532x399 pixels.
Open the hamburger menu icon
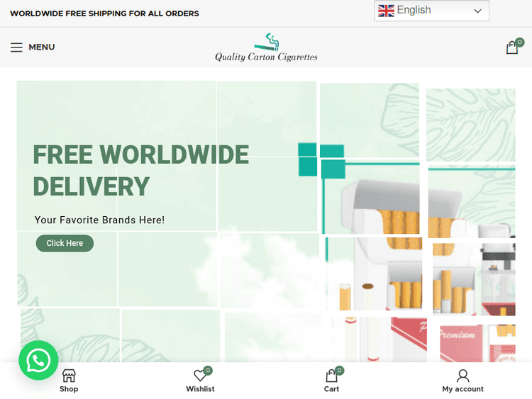click(x=16, y=47)
